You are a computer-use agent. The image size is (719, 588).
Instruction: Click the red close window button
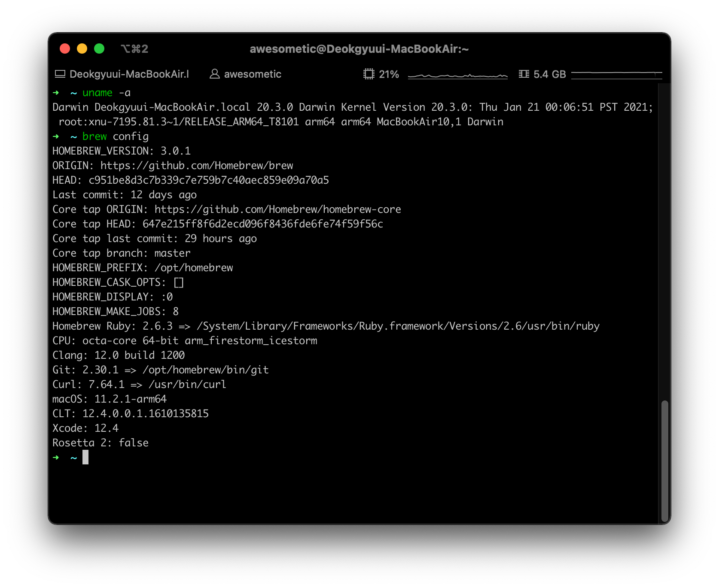(65, 48)
